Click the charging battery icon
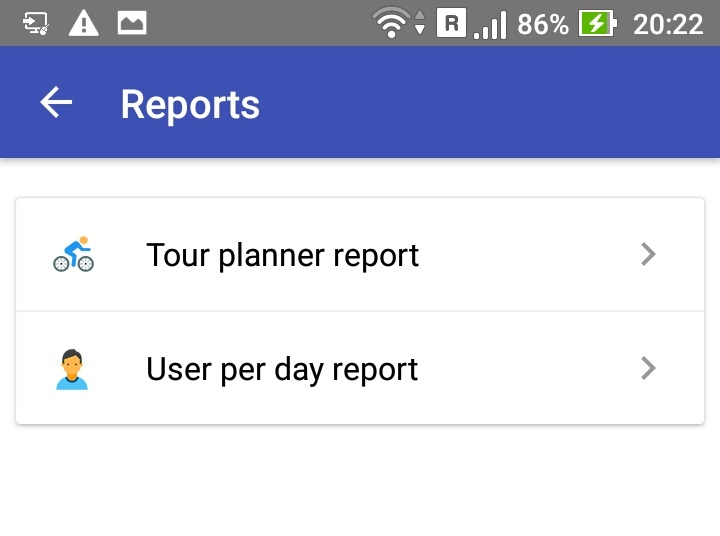Screen dimensions: 720x536 [x=597, y=23]
